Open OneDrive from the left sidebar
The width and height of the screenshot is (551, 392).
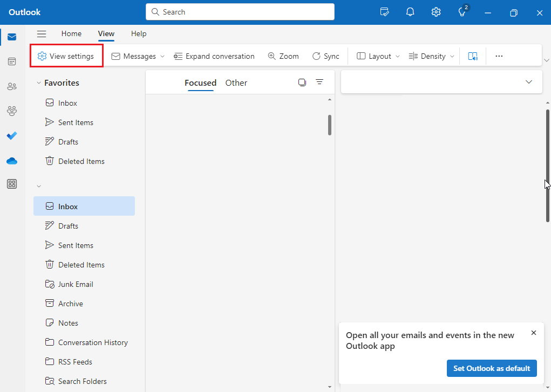pyautogui.click(x=12, y=161)
